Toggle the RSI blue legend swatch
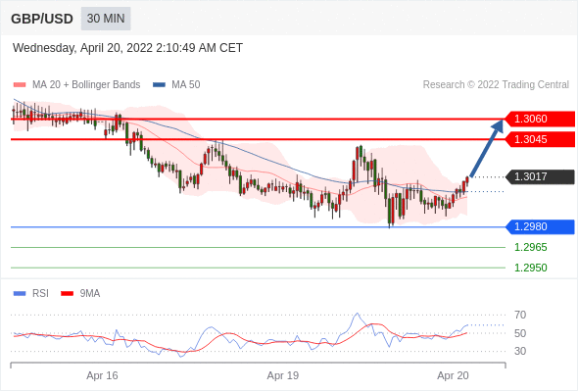 pyautogui.click(x=20, y=294)
